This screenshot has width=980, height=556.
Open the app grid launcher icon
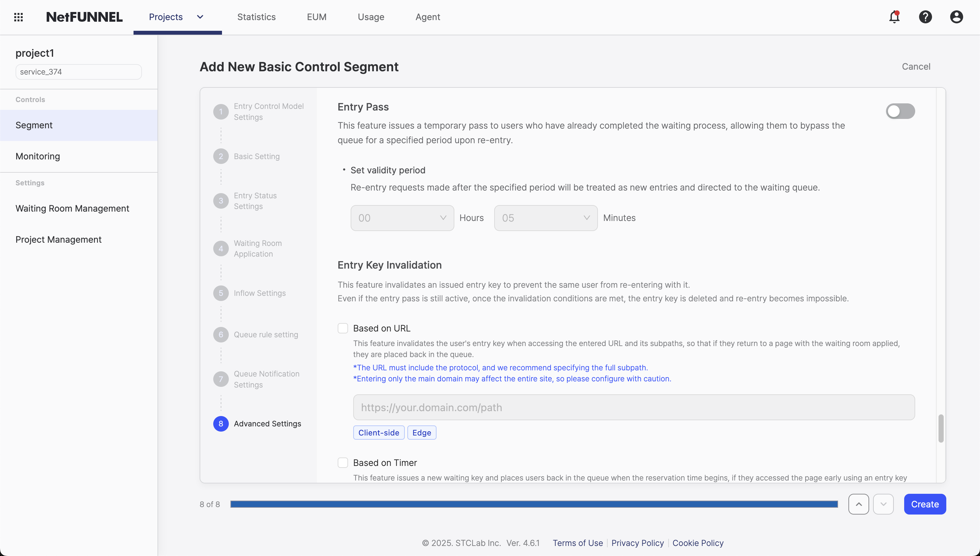[18, 17]
